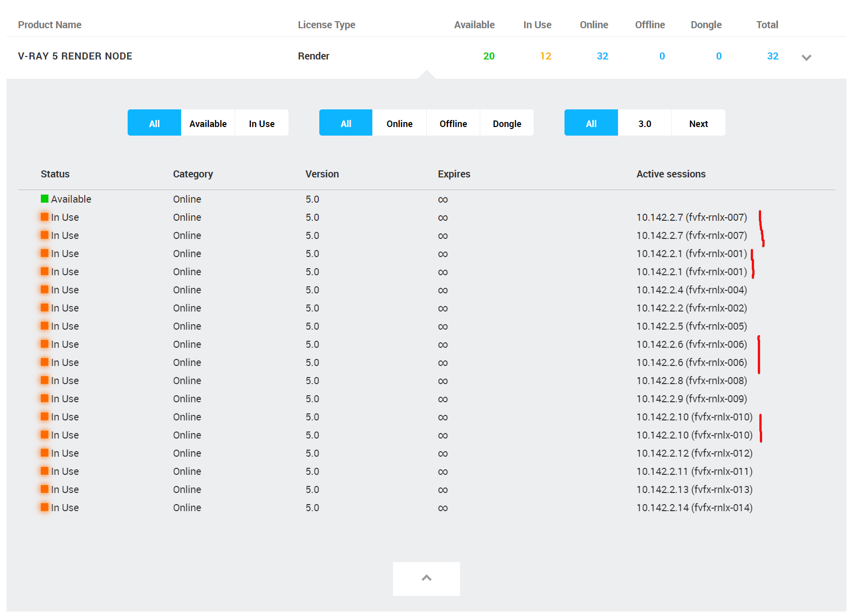The image size is (849, 616).
Task: Click session 10.142.2.2 (fvfx-rnlx-002)
Action: [692, 308]
